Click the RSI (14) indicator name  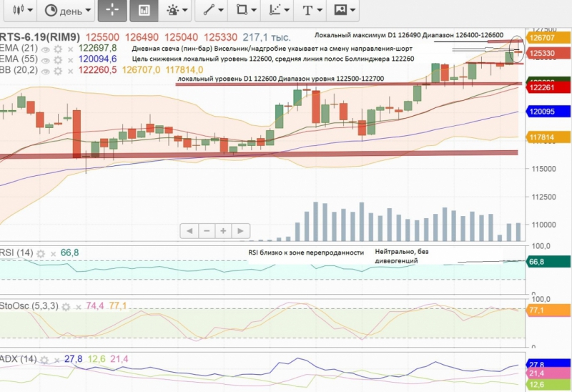(x=16, y=253)
